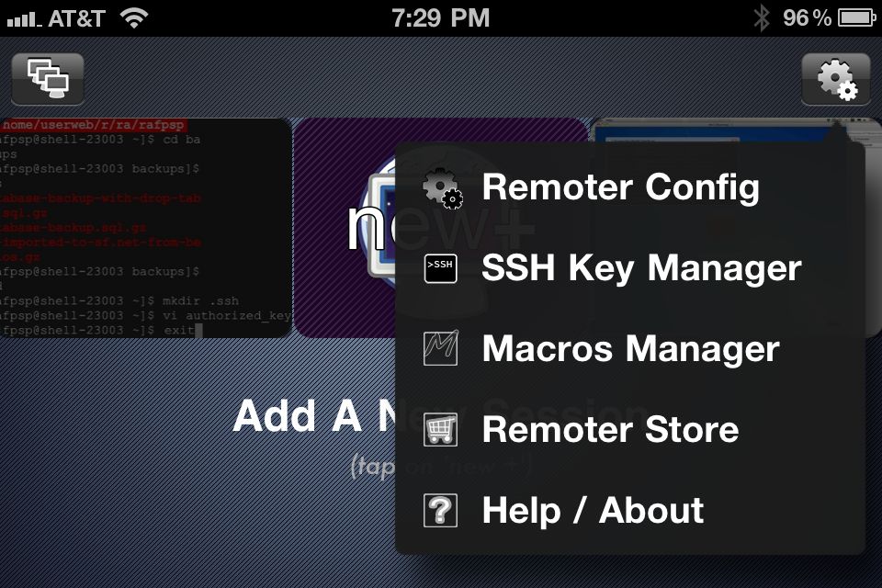Tap the 7:29 PM clock

[x=440, y=18]
